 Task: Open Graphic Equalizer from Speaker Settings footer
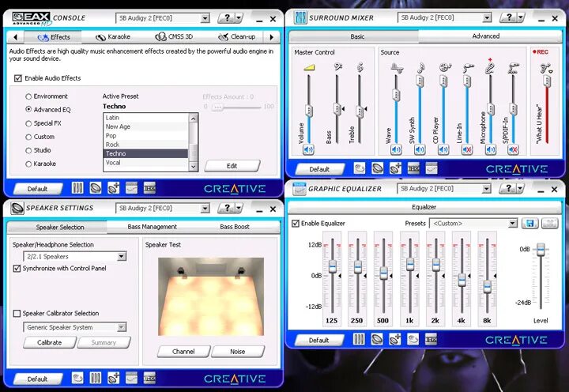131,378
